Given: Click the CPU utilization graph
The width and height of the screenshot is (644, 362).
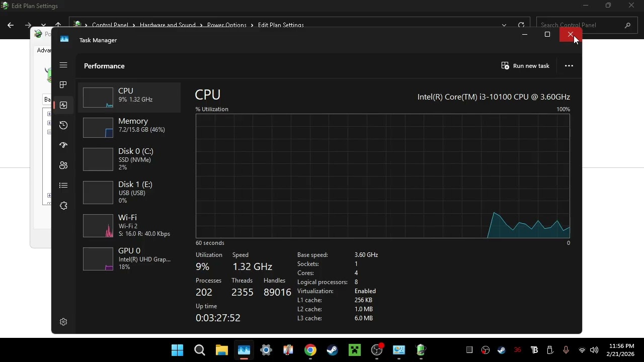Looking at the screenshot, I should pyautogui.click(x=383, y=176).
